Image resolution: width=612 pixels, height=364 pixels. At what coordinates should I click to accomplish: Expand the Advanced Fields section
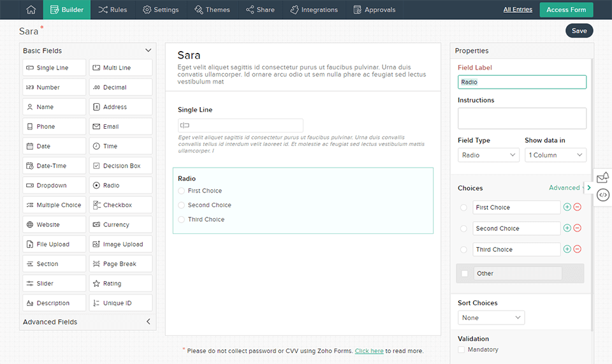(x=148, y=321)
